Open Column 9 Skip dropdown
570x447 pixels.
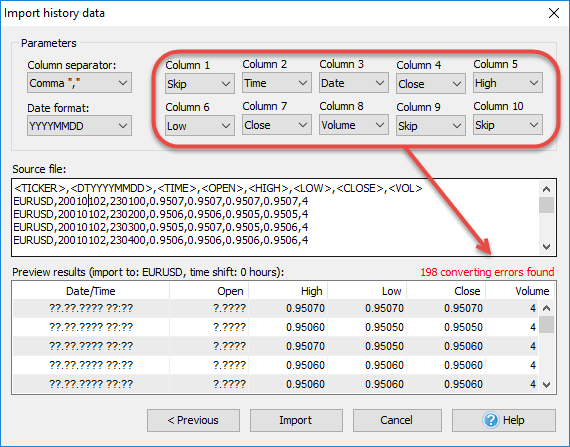click(x=431, y=126)
